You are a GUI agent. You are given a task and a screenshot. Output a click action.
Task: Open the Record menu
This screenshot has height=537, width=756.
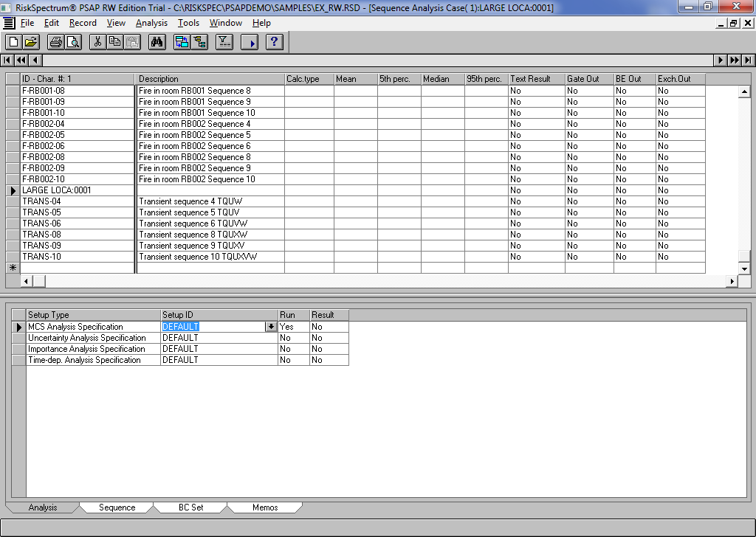(x=83, y=23)
